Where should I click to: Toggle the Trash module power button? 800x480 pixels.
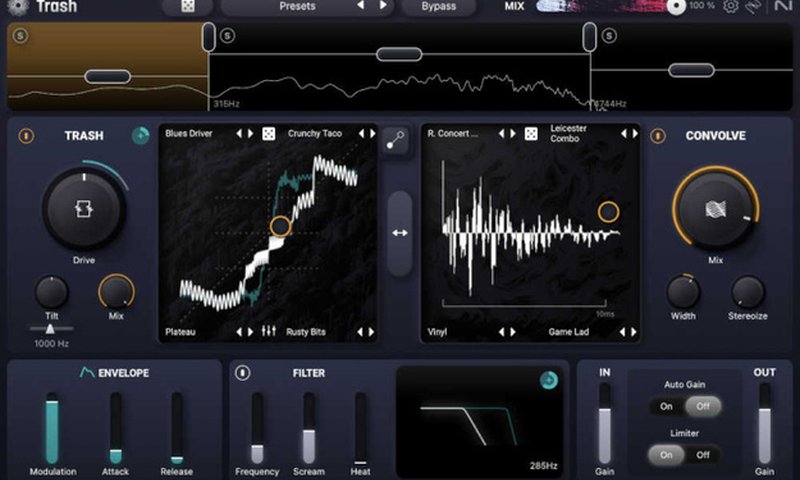coord(27,136)
